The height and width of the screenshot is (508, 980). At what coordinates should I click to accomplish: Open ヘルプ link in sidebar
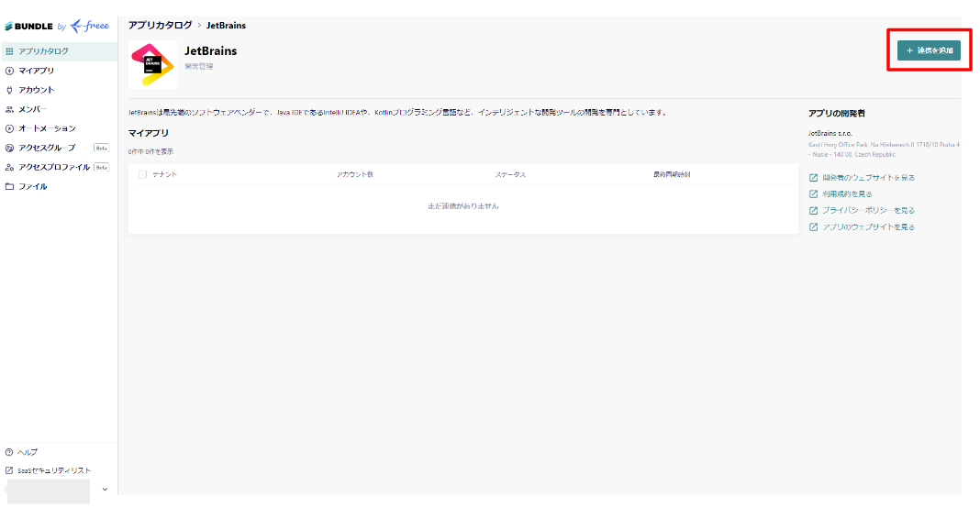(x=28, y=452)
